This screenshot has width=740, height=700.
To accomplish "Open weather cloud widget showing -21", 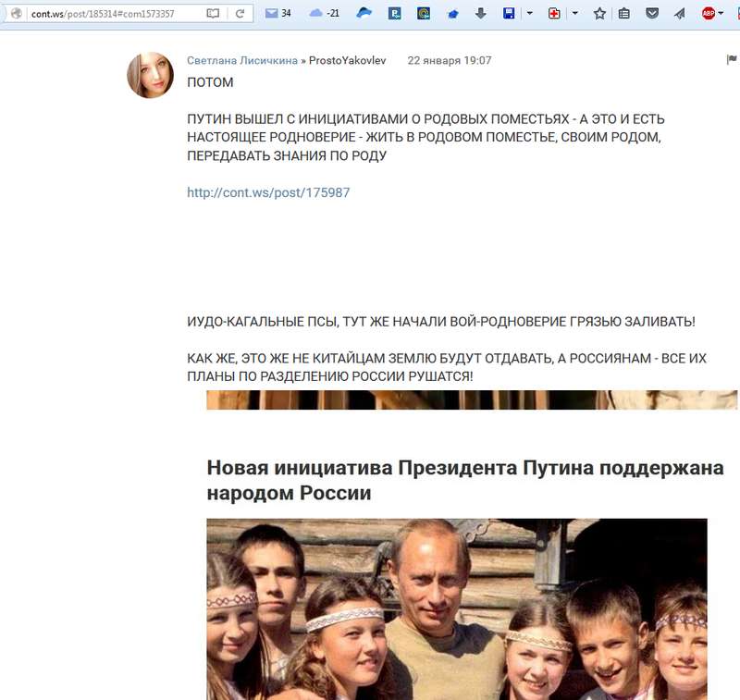I will coord(325,13).
